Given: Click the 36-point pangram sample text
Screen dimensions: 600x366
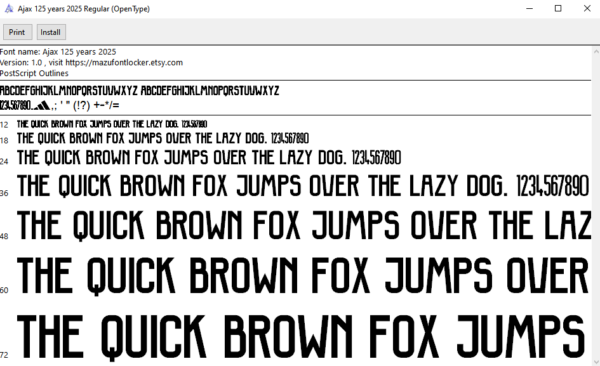Looking at the screenshot, I should 303,186.
